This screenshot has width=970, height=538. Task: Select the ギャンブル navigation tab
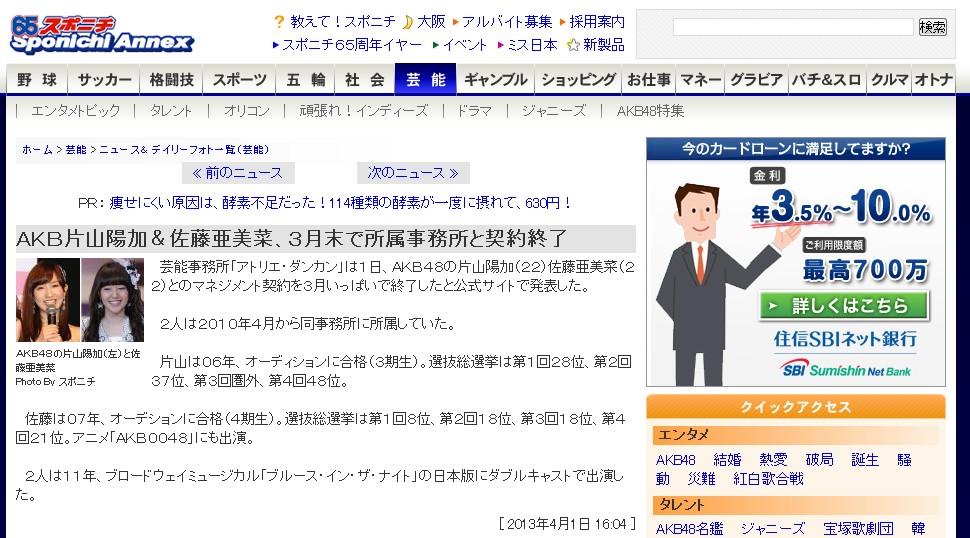pos(496,80)
